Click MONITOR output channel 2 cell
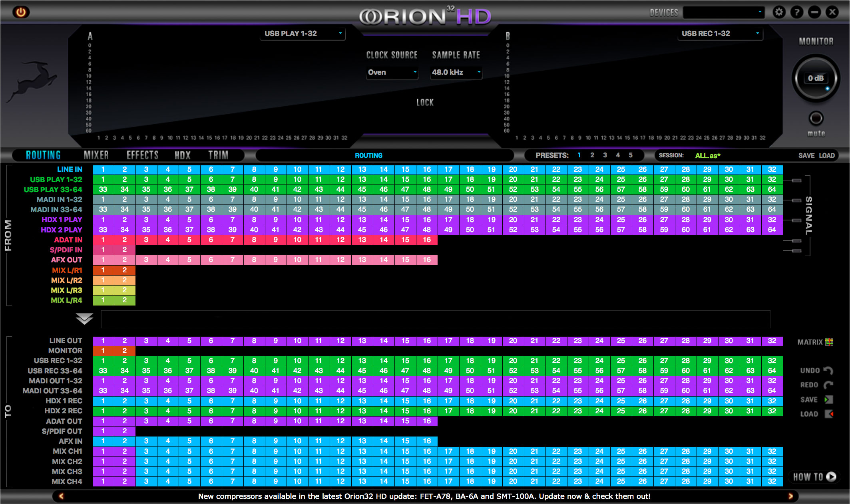Image resolution: width=850 pixels, height=504 pixels. click(x=125, y=351)
